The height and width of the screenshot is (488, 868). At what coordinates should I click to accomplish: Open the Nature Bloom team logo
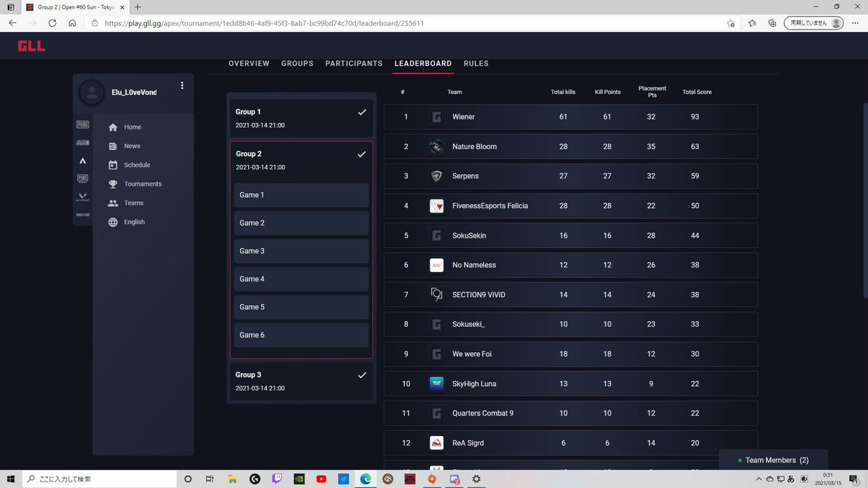pyautogui.click(x=436, y=147)
